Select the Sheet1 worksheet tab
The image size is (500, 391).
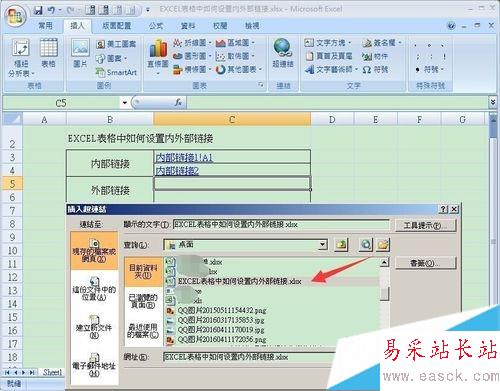[x=53, y=372]
